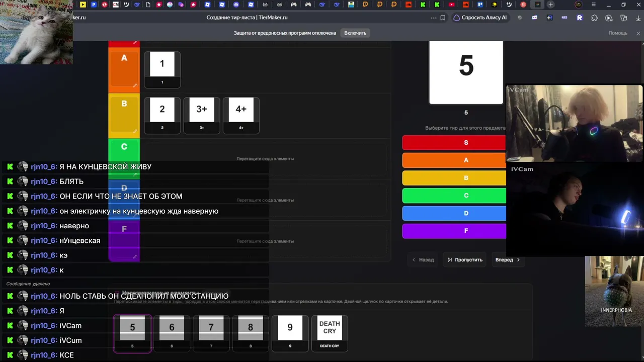Screen dimensions: 644x362
Task: Assign the item to purple F tier
Action: 454,231
